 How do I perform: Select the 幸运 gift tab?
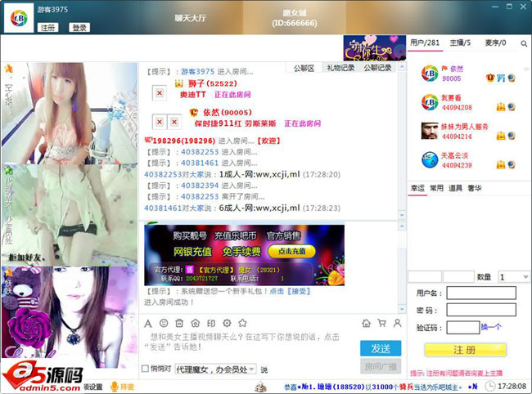[x=417, y=188]
